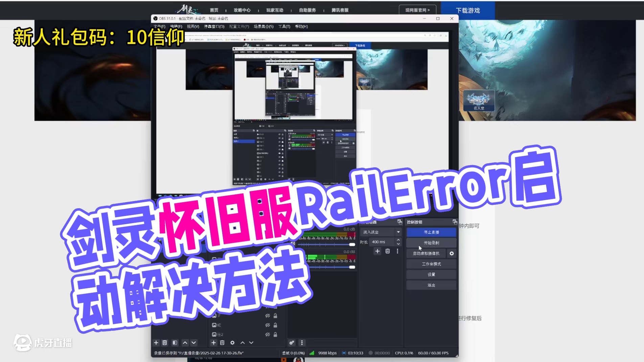Open the 工具(T) menu
The image size is (644, 362).
284,26
